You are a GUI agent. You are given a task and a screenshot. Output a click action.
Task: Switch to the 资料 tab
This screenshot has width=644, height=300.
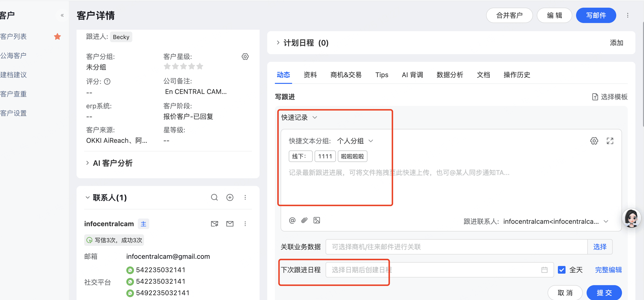pyautogui.click(x=310, y=75)
